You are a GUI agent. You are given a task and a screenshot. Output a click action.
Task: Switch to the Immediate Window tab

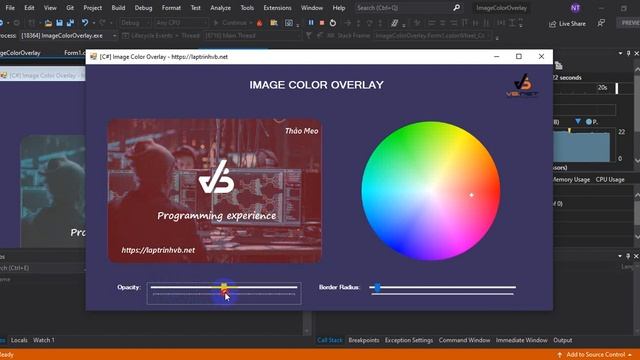point(521,340)
